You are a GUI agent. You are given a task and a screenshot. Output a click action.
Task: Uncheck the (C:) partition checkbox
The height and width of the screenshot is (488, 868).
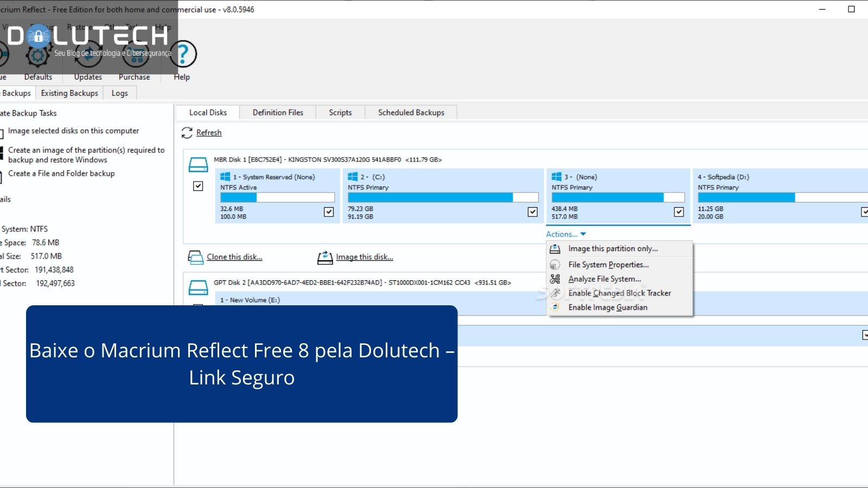[533, 211]
